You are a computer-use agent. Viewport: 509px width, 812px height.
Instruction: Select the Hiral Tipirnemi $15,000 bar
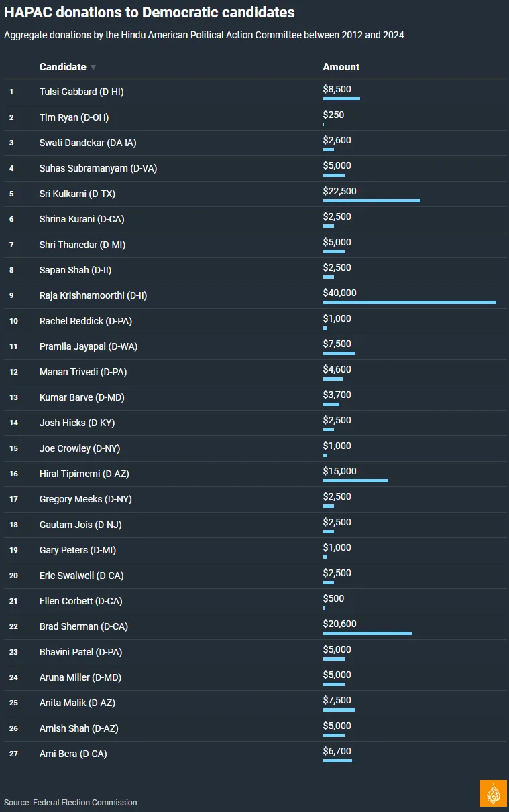pos(355,481)
